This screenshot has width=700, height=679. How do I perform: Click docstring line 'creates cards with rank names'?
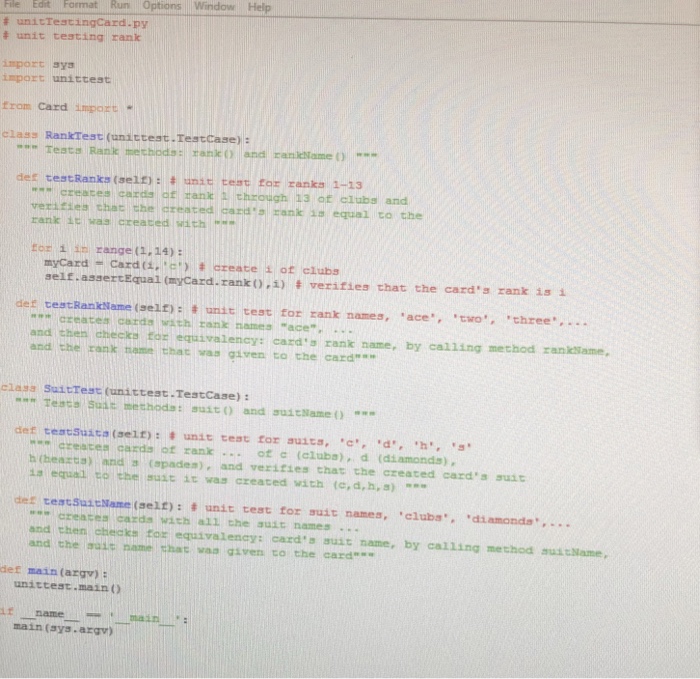pyautogui.click(x=192, y=325)
